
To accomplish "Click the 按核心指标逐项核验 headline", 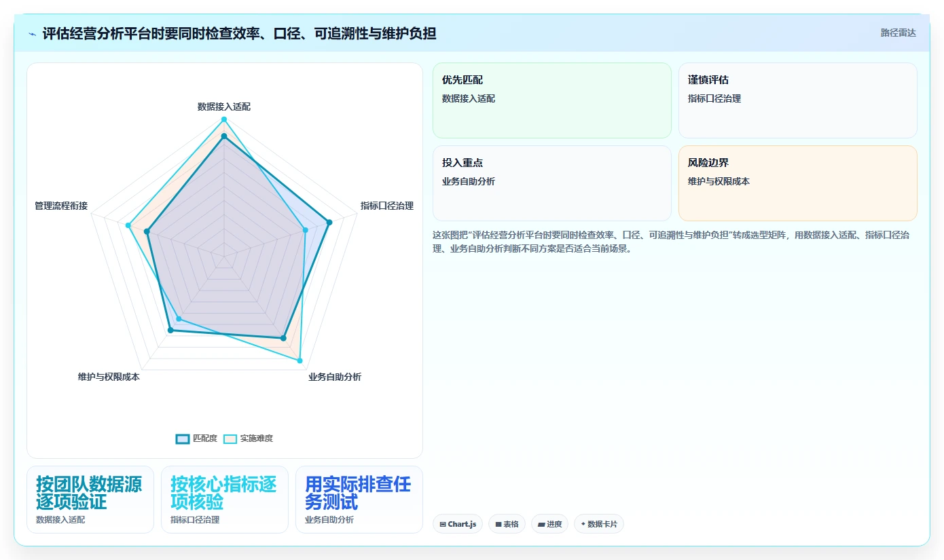I will 223,493.
